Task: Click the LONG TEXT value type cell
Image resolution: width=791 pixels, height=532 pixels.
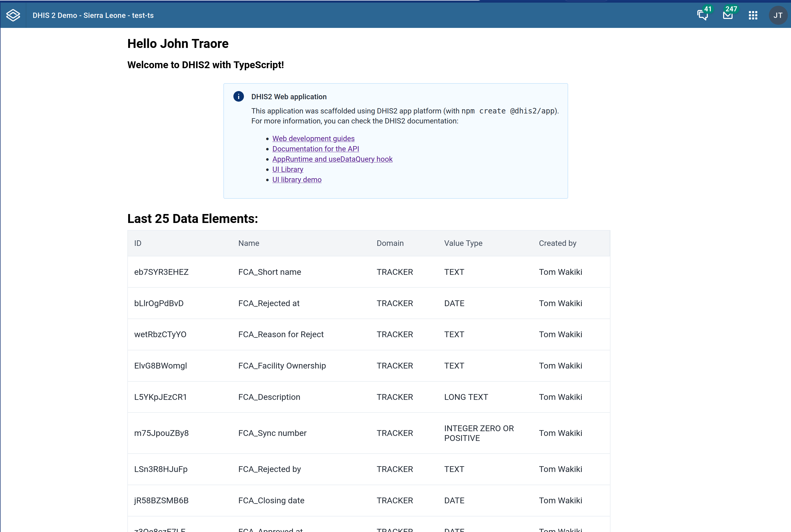Action: point(466,397)
